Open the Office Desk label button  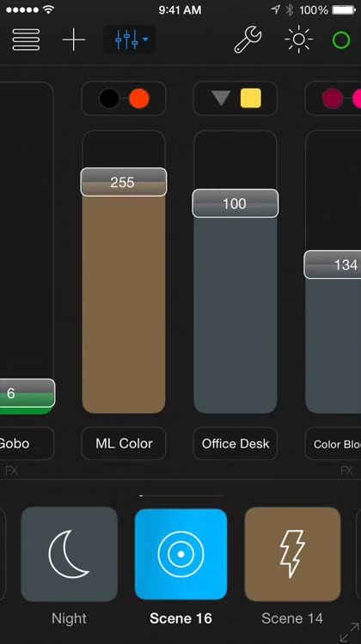(236, 444)
